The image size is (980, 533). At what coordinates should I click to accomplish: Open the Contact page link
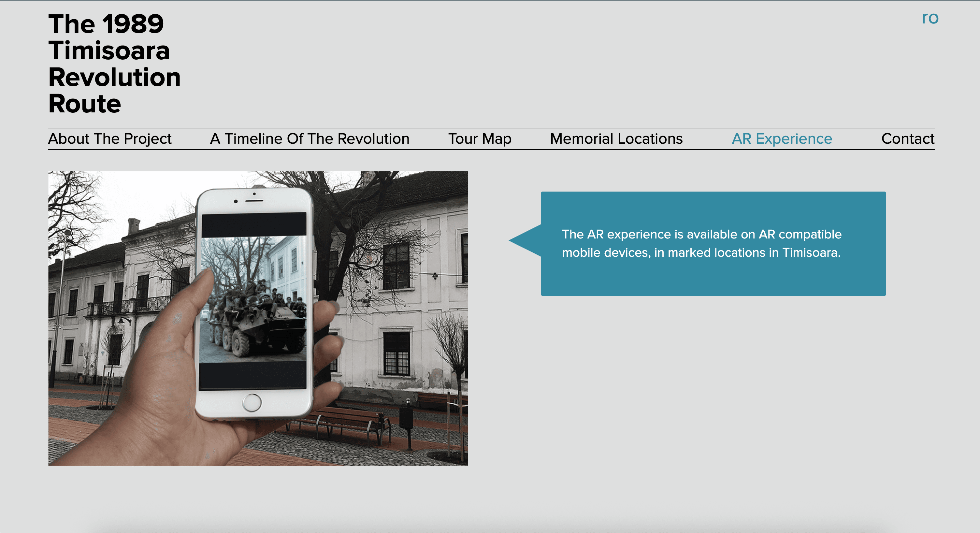pyautogui.click(x=907, y=139)
